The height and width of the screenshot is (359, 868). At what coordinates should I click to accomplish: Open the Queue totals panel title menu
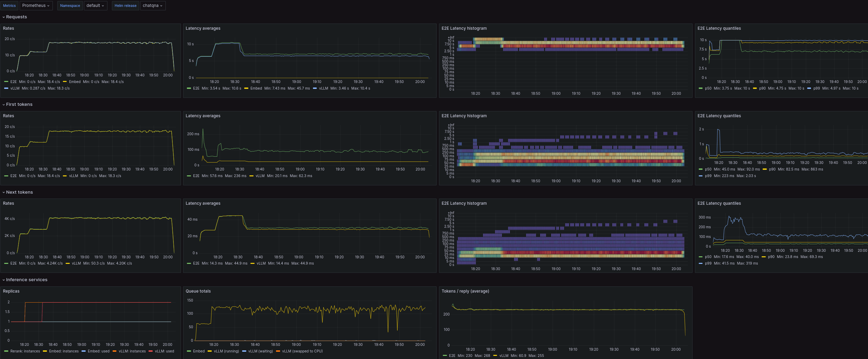coord(198,291)
